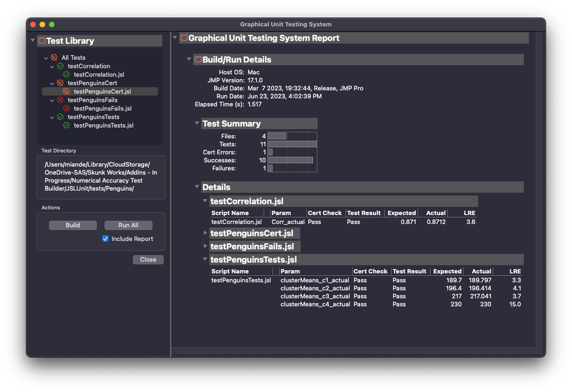Viewport: 572px width, 392px height.
Task: Click green pass icon next to testCorrelation.jsl
Action: click(x=66, y=74)
